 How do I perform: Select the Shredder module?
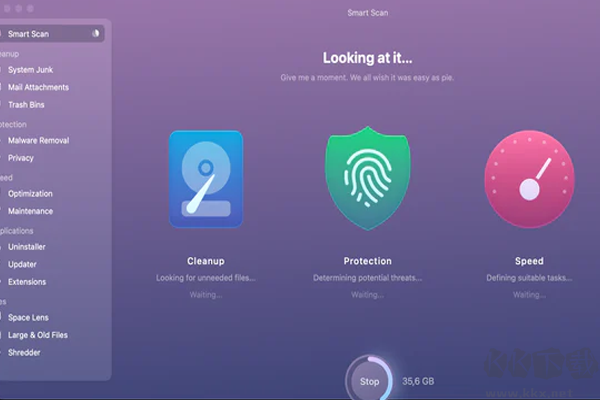tap(24, 353)
